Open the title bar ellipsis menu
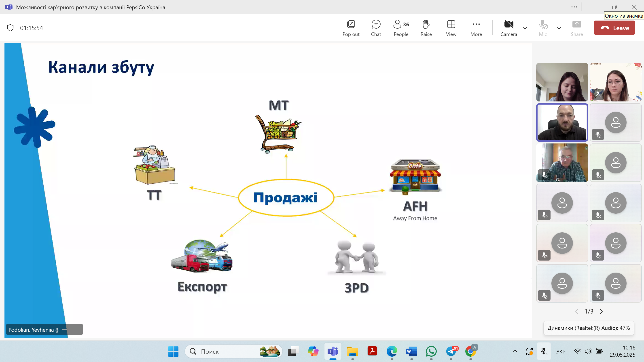The width and height of the screenshot is (644, 362). (574, 7)
